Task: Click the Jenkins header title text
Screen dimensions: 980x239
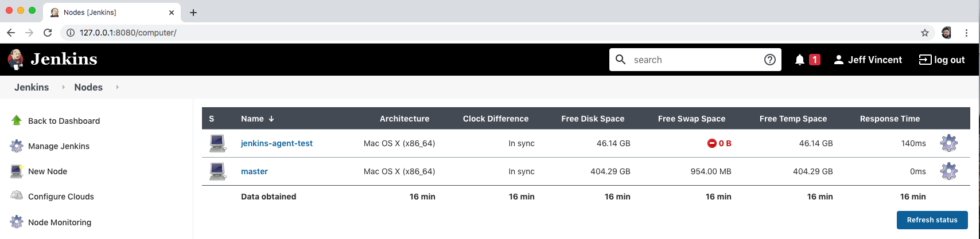Action: pyautogui.click(x=64, y=59)
